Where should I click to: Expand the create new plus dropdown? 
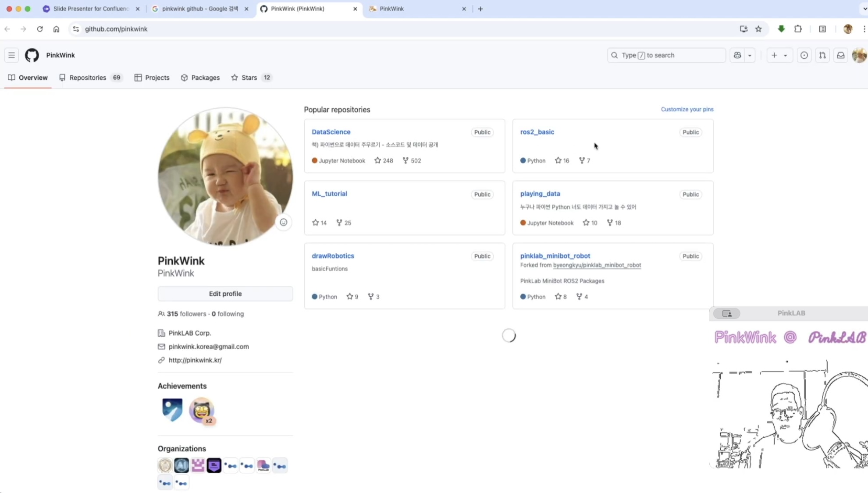click(779, 55)
